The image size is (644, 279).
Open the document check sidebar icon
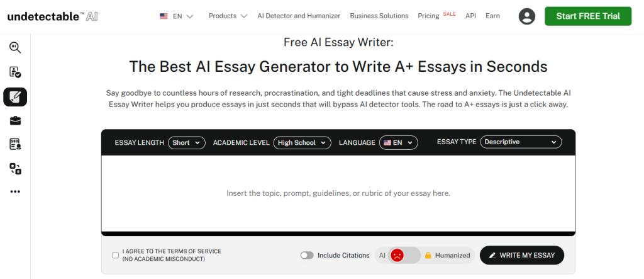(x=15, y=72)
